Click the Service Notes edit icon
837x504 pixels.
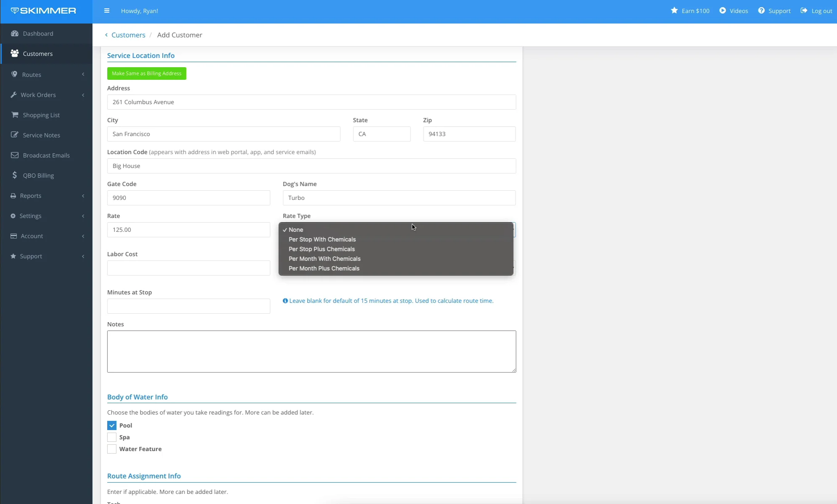(x=15, y=135)
